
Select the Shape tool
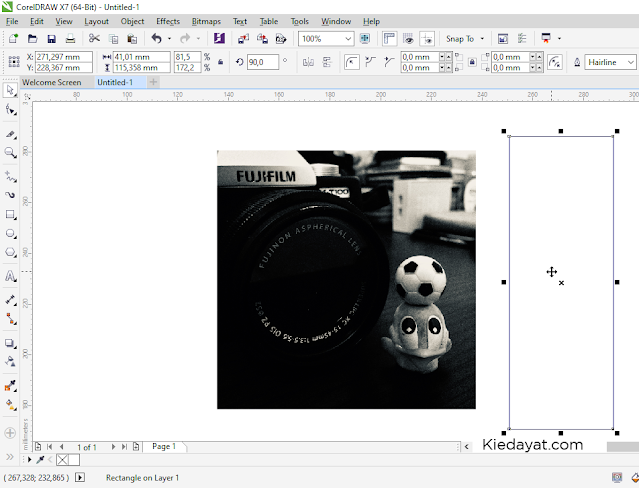[10, 110]
